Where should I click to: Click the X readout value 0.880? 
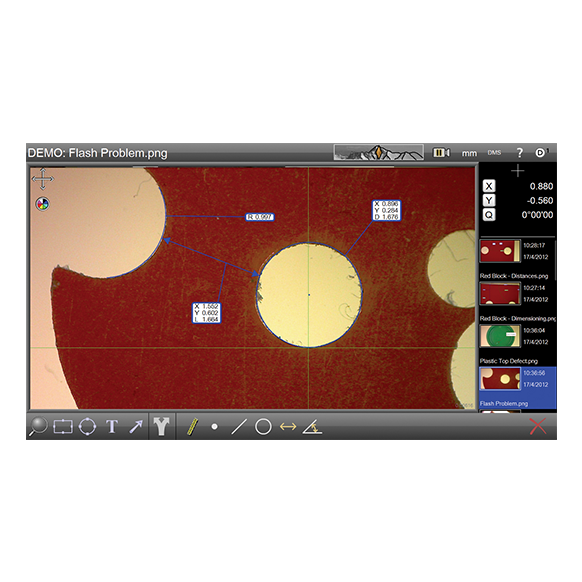click(541, 186)
